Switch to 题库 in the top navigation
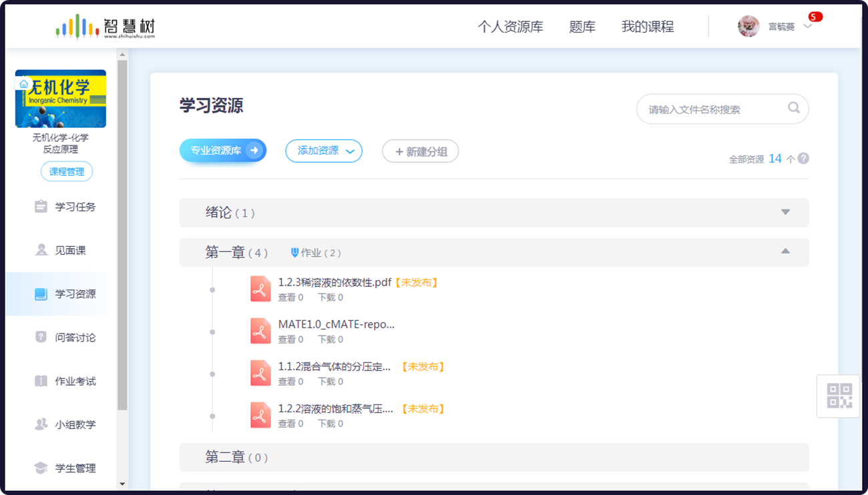 coord(582,26)
